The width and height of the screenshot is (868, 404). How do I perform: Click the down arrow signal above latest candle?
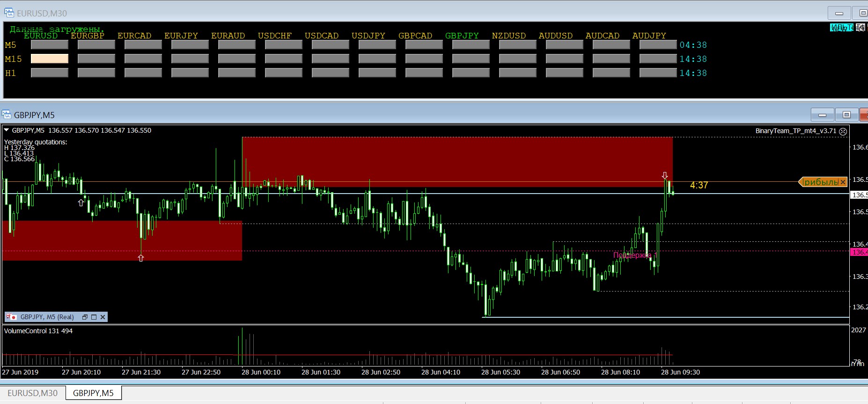(665, 175)
